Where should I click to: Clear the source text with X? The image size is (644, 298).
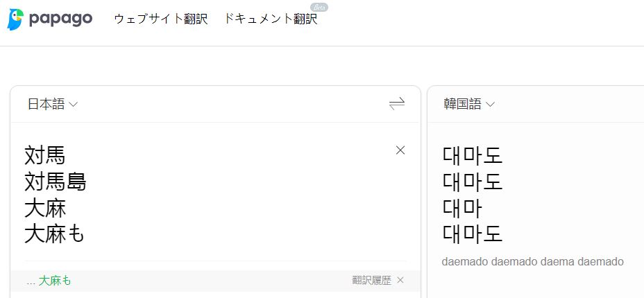coord(400,150)
